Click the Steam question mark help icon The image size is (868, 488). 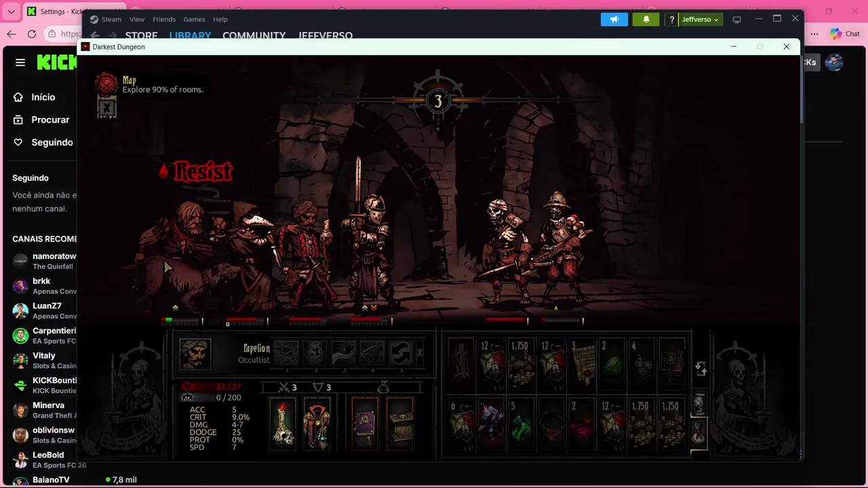(x=671, y=20)
